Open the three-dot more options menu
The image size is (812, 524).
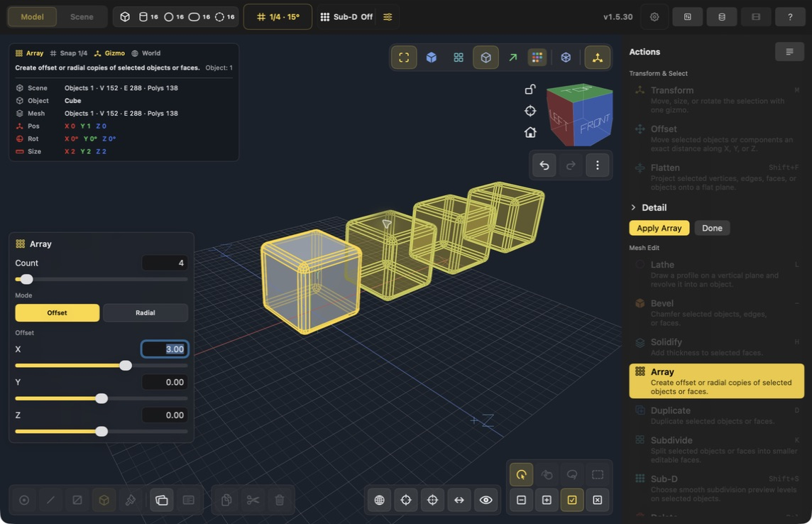tap(597, 165)
